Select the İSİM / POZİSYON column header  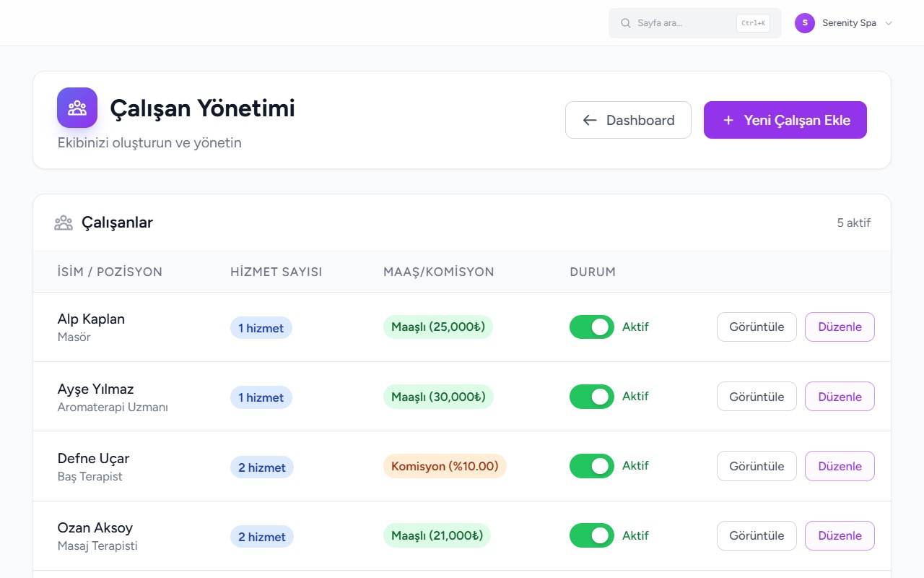[110, 272]
